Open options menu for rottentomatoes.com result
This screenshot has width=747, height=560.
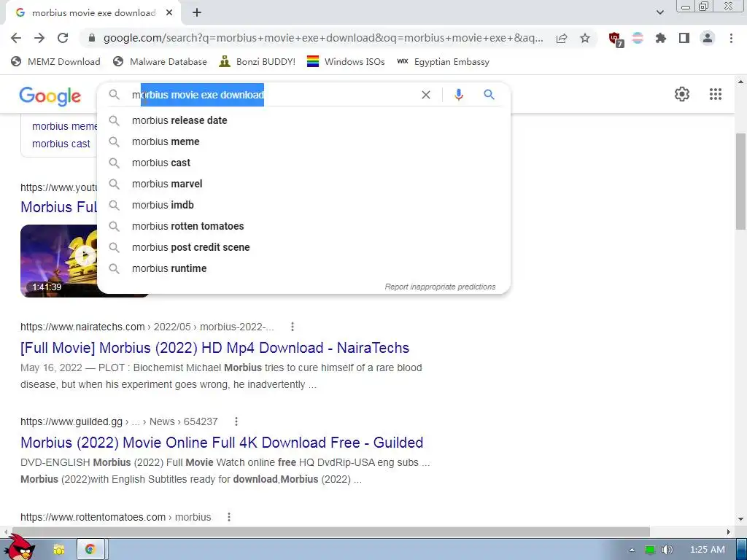coord(229,517)
